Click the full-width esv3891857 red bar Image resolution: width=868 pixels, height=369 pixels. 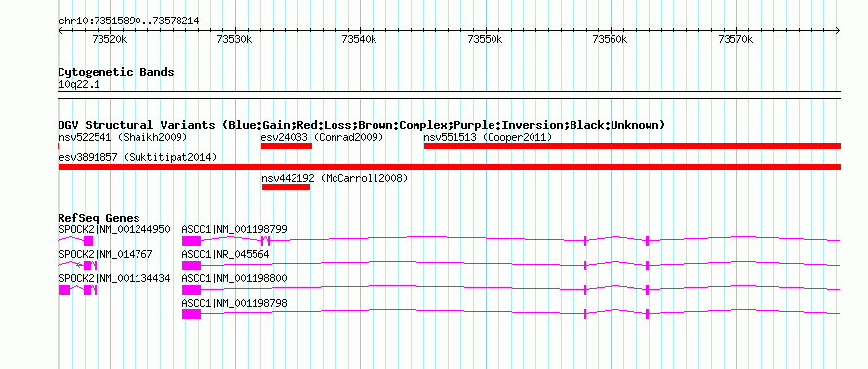click(450, 167)
